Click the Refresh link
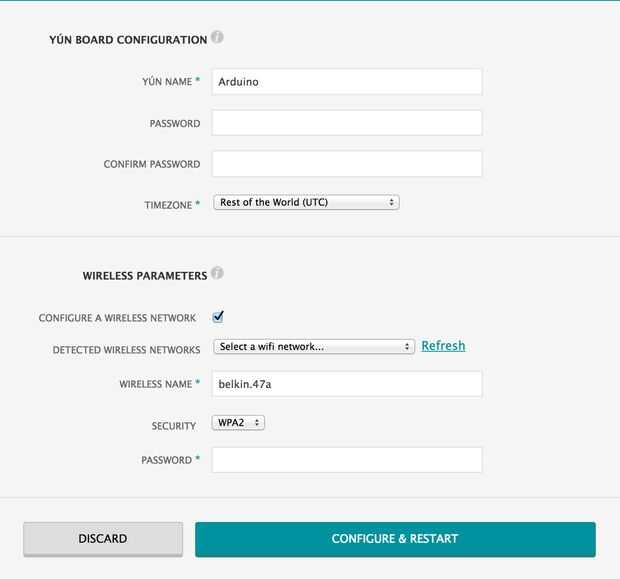Viewport: 620px width, 579px height. click(x=443, y=346)
